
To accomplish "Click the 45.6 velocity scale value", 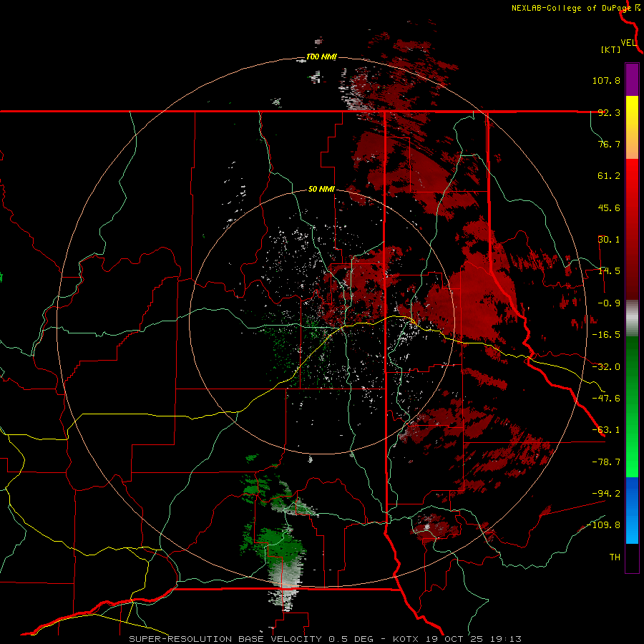I will click(609, 208).
